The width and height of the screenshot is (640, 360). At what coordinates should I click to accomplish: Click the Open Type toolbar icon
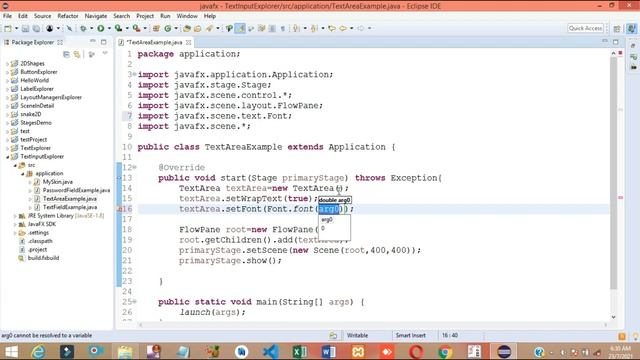(187, 28)
